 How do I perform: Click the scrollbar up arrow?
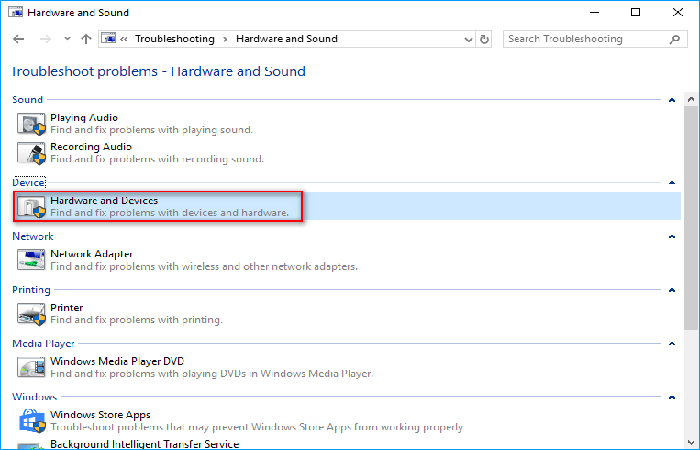tap(691, 100)
